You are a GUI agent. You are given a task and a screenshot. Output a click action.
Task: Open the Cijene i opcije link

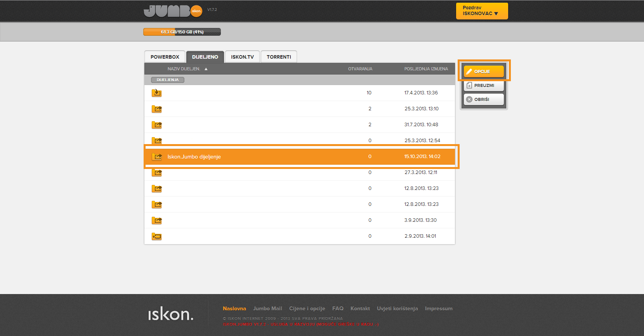coord(307,308)
